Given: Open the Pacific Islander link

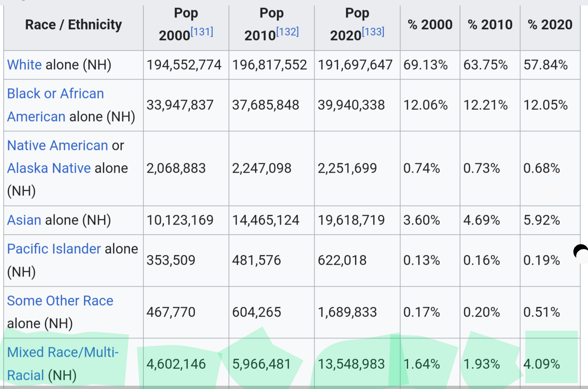Looking at the screenshot, I should pyautogui.click(x=54, y=249).
